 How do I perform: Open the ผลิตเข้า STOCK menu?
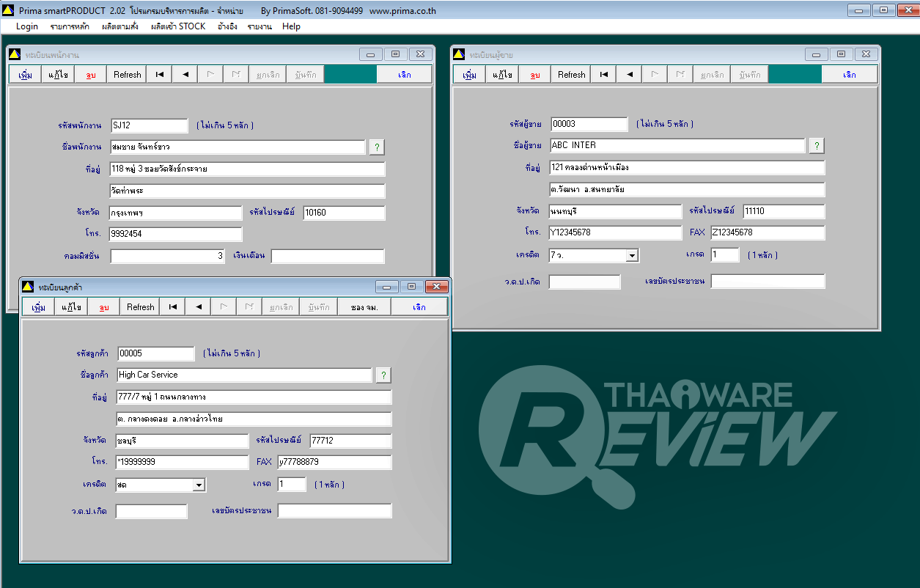pyautogui.click(x=178, y=26)
